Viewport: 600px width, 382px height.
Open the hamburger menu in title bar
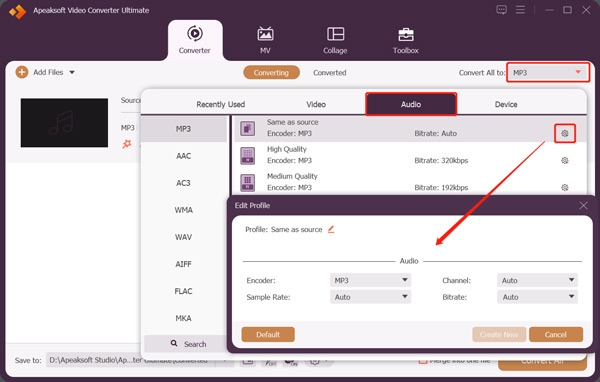520,10
